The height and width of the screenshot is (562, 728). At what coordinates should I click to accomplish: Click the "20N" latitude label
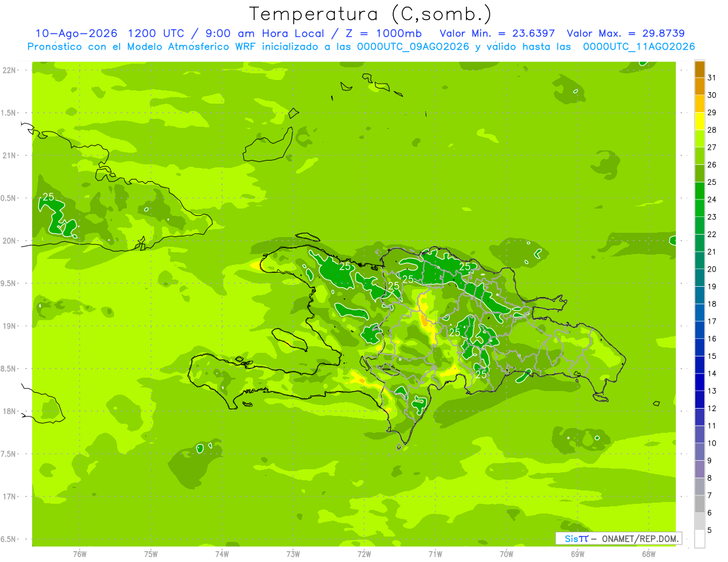tap(9, 241)
